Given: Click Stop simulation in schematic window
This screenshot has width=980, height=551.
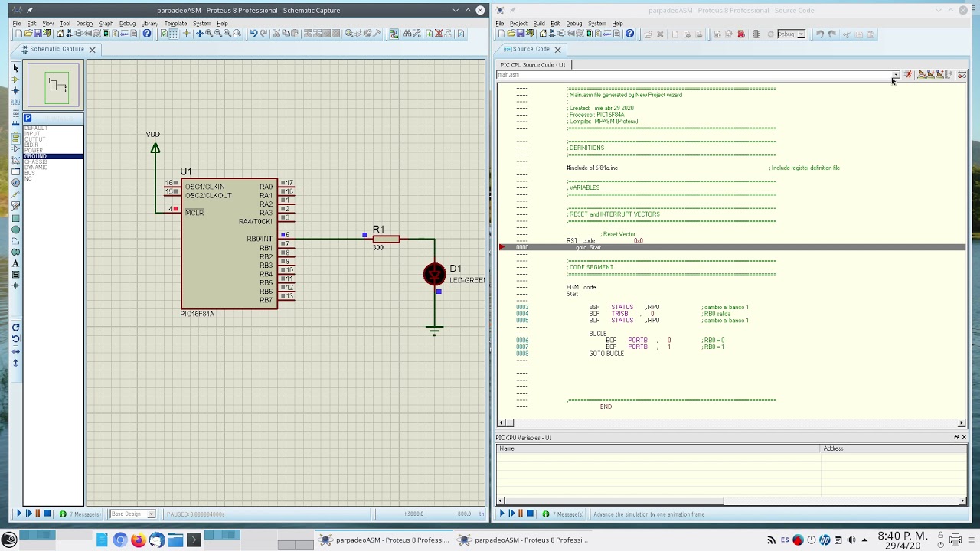Looking at the screenshot, I should tap(47, 514).
